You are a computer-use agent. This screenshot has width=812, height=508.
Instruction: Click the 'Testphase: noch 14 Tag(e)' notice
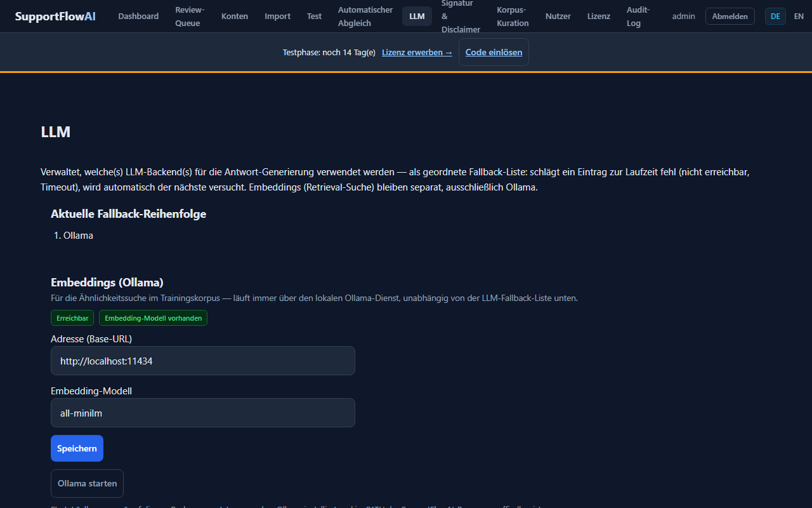329,53
